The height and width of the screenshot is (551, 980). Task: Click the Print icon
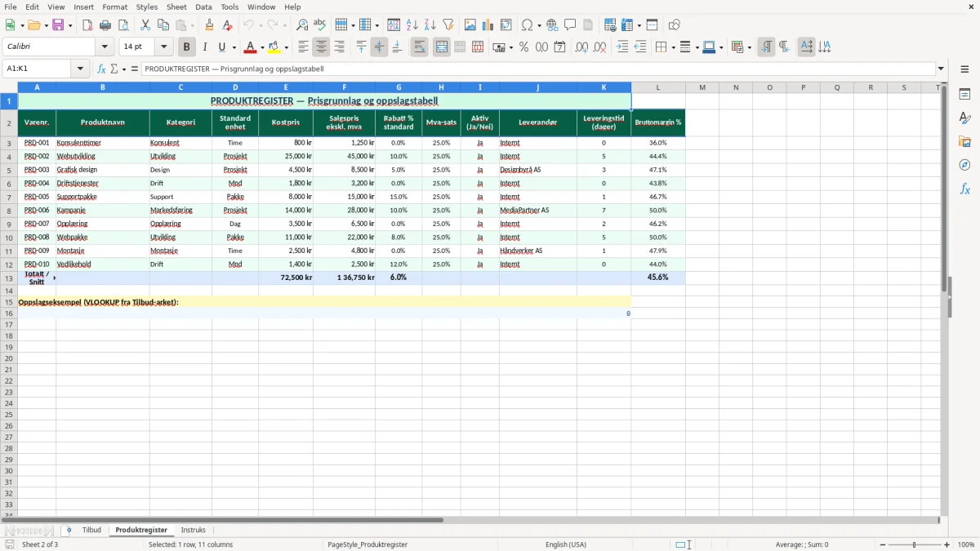coord(105,25)
